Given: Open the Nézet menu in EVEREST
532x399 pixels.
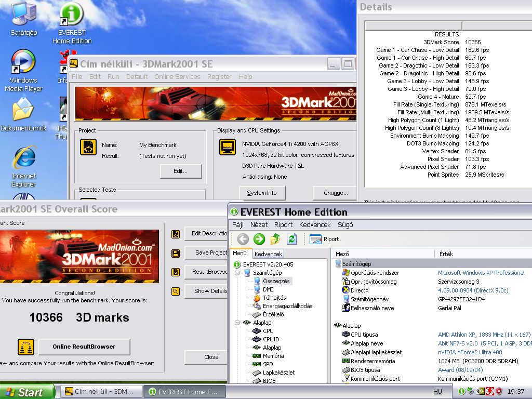Looking at the screenshot, I should click(259, 224).
